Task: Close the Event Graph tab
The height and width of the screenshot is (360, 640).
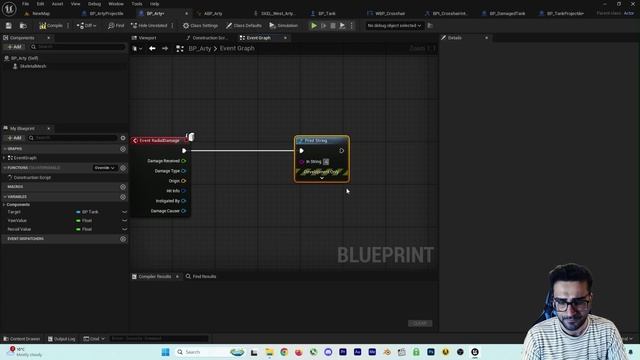Action: [285, 38]
